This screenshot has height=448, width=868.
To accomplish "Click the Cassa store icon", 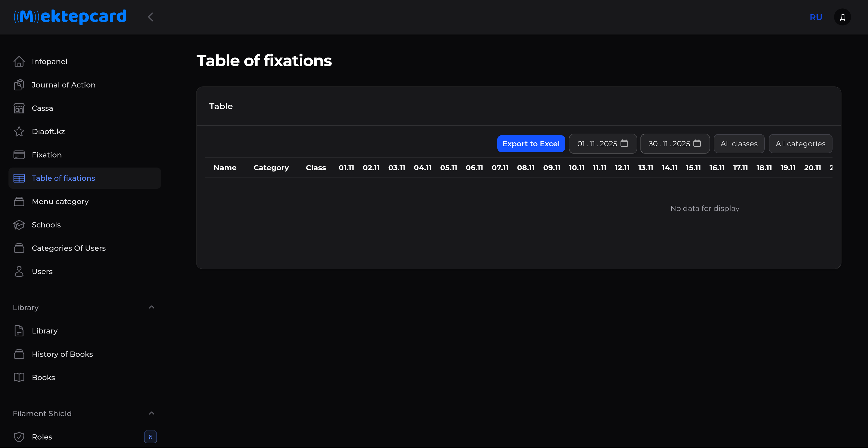I will [x=19, y=108].
